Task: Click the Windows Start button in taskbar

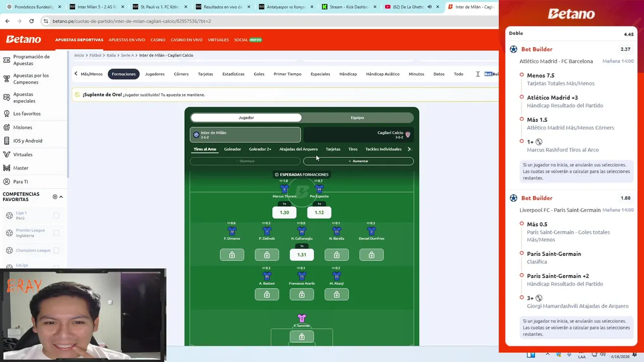Action: click(531, 354)
